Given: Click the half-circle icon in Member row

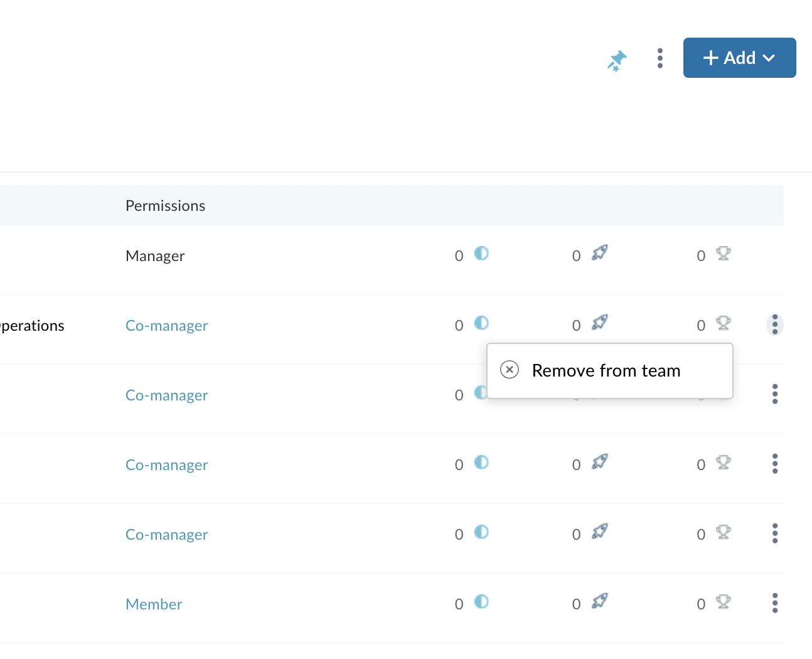Looking at the screenshot, I should click(481, 602).
